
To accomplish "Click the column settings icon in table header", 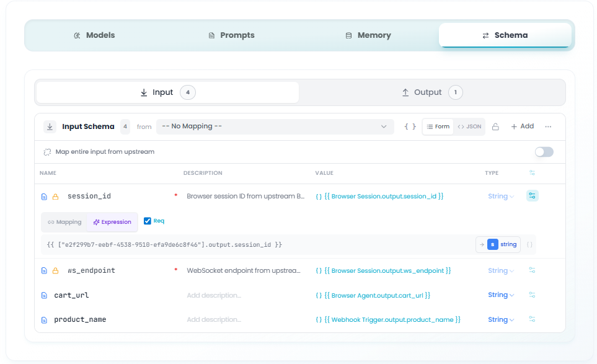I will point(532,173).
